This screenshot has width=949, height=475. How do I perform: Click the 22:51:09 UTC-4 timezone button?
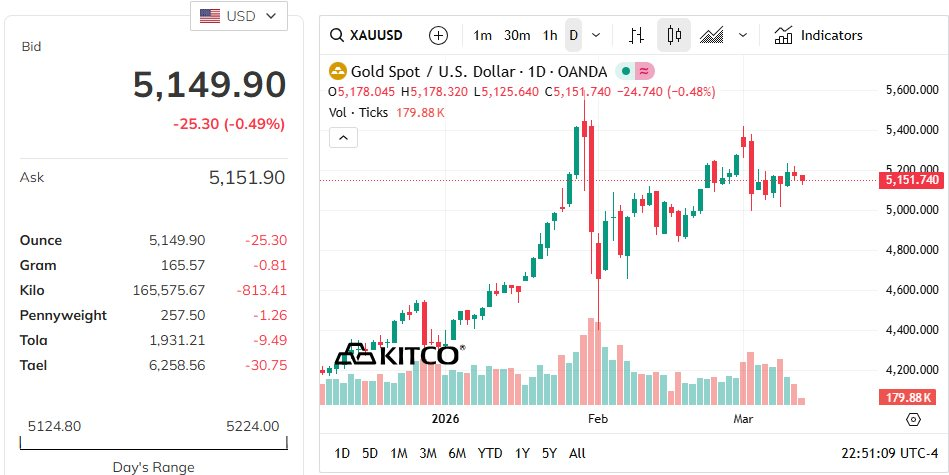pos(881,453)
